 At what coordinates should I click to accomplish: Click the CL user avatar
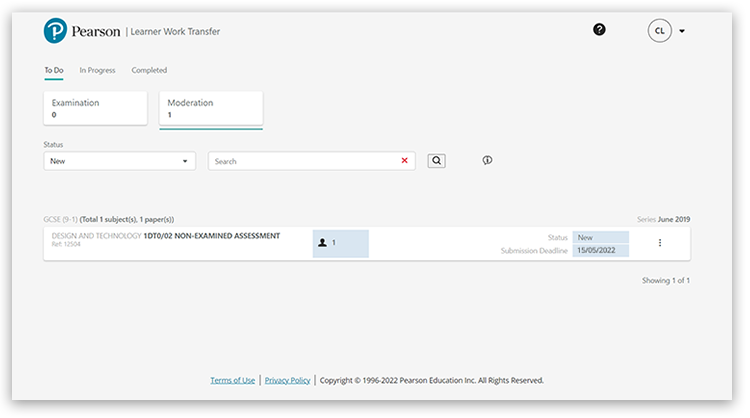click(660, 31)
